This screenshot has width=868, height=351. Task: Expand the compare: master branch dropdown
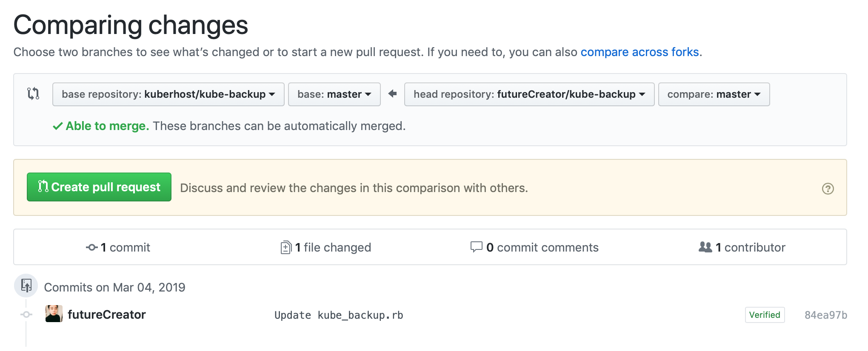click(x=714, y=94)
